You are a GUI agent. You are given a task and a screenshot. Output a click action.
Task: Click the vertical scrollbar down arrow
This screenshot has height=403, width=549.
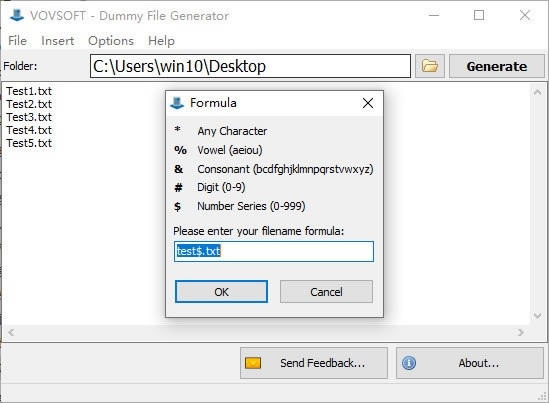coord(537,316)
